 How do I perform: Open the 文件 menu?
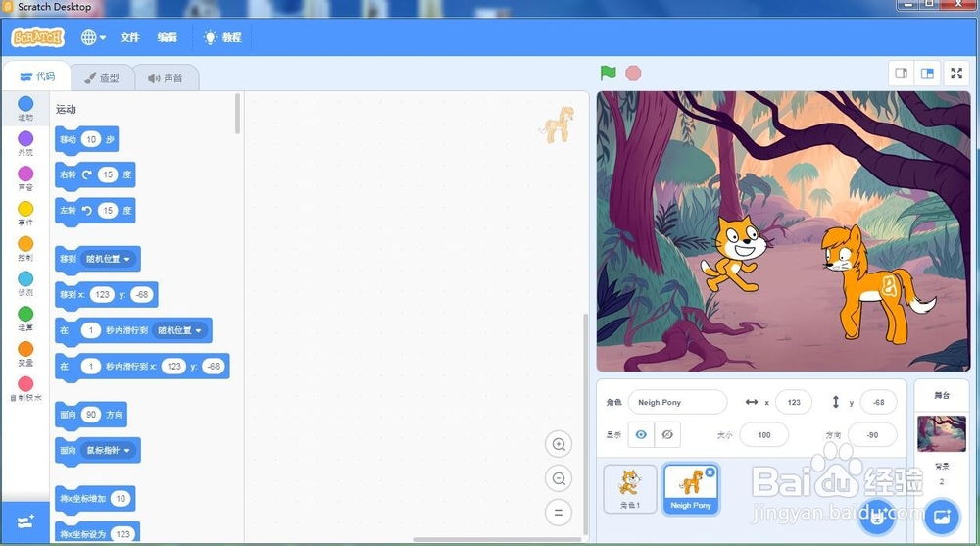[x=130, y=37]
